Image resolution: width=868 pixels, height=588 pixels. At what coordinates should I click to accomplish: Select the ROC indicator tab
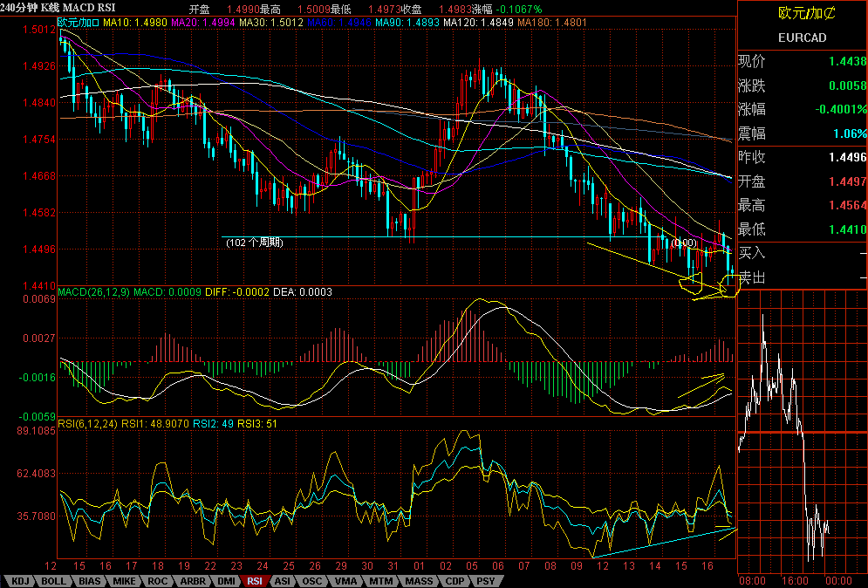157,581
